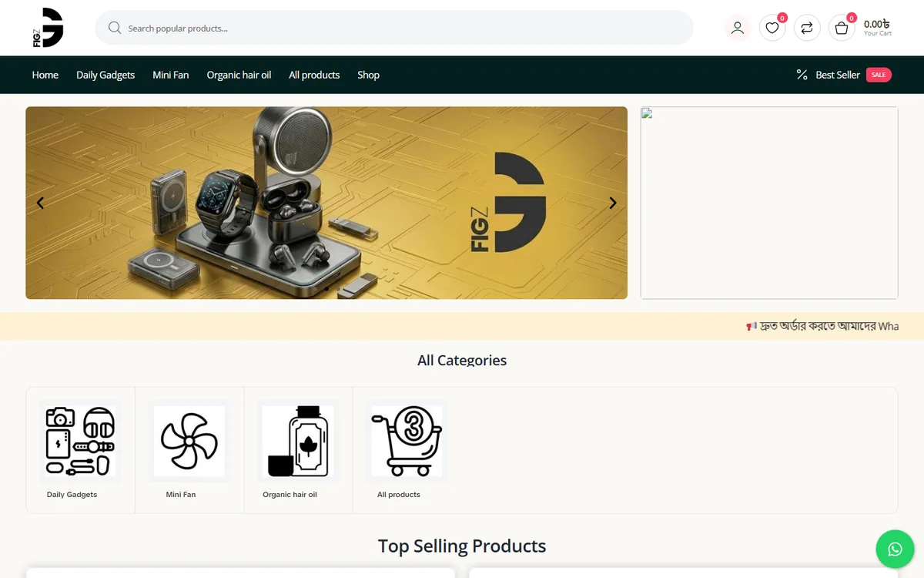Image resolution: width=924 pixels, height=578 pixels.
Task: Click the All Categories heading
Action: pos(462,360)
